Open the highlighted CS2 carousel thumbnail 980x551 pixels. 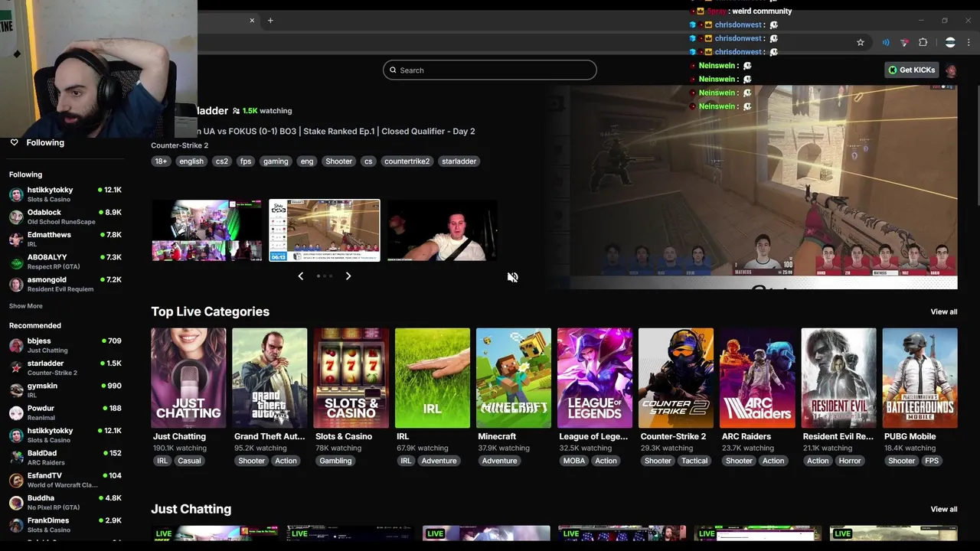pos(325,230)
